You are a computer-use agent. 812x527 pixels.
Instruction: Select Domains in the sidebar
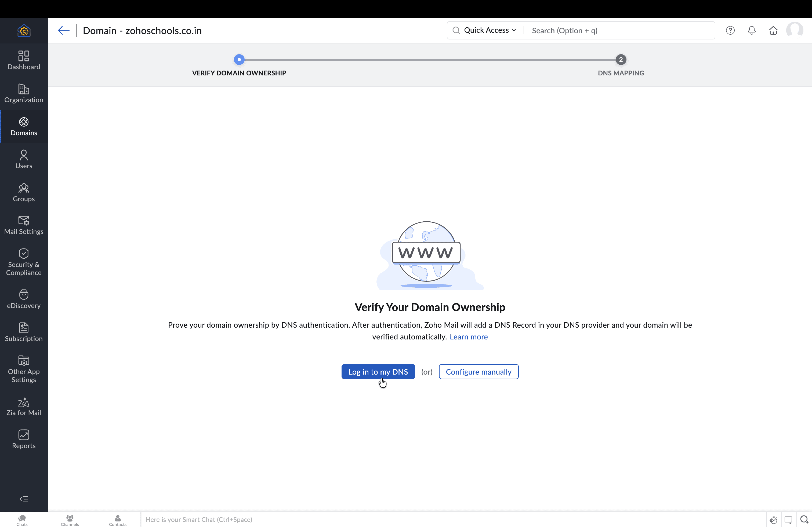coord(24,126)
